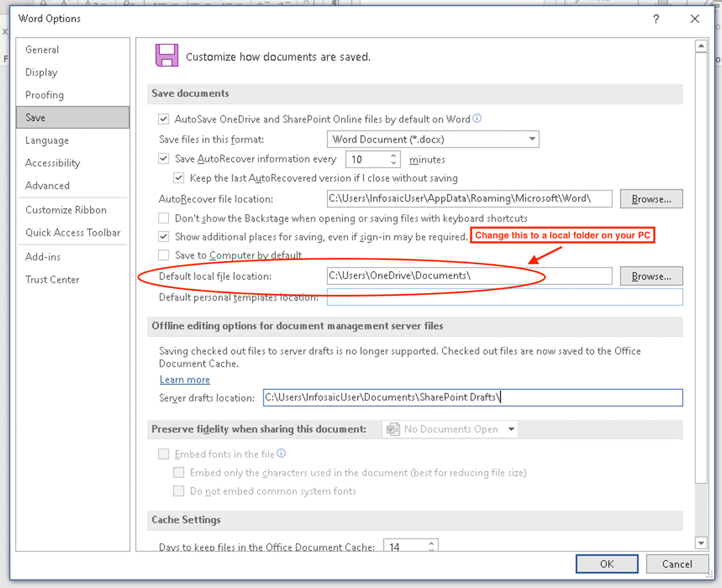The height and width of the screenshot is (588, 722).
Task: Decrease AutoRecover minutes with down arrow
Action: pyautogui.click(x=393, y=163)
